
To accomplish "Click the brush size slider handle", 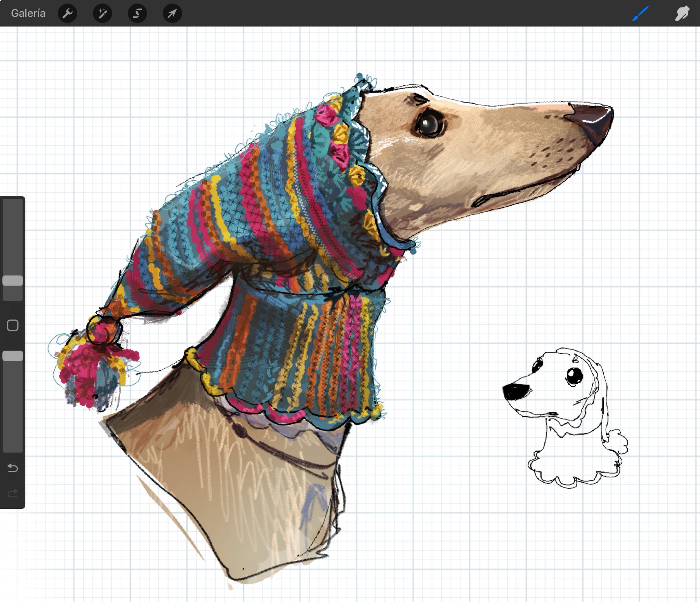I will coord(13,281).
